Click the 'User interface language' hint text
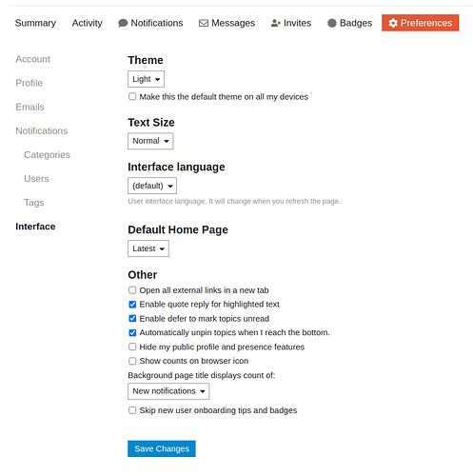The width and height of the screenshot is (473, 476). pyautogui.click(x=234, y=201)
